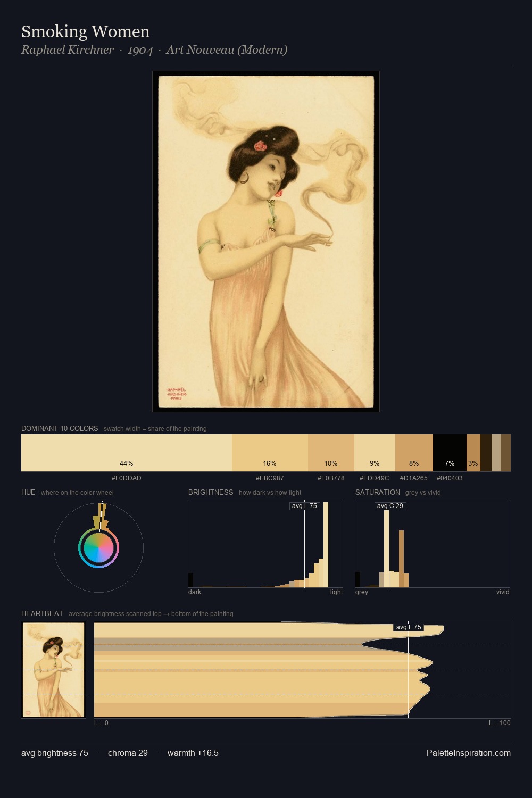Click the L = 0 axis label
Image resolution: width=532 pixels, height=798 pixels.
[101, 723]
